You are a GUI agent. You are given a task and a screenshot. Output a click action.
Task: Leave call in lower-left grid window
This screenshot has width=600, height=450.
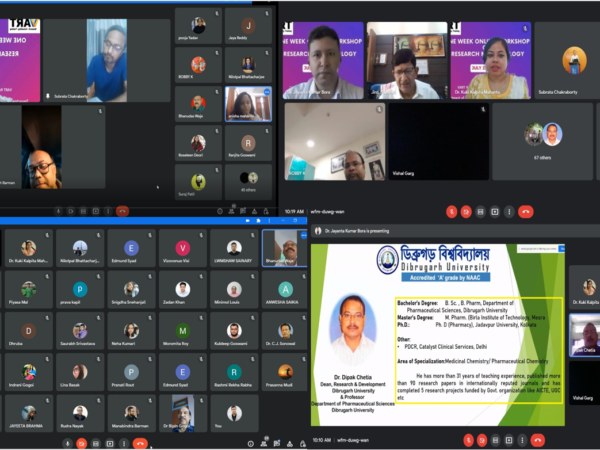(140, 443)
